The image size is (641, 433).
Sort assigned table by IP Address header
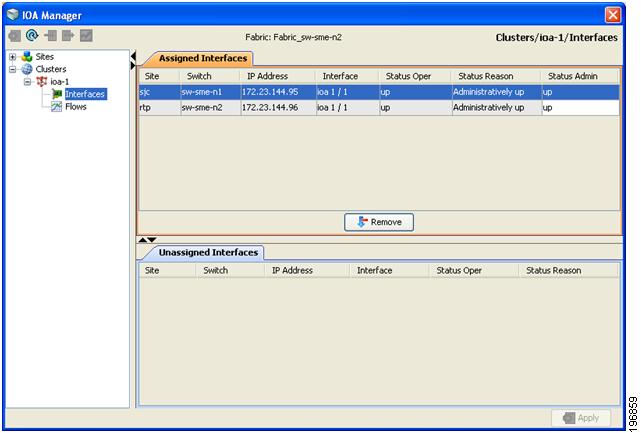click(267, 76)
